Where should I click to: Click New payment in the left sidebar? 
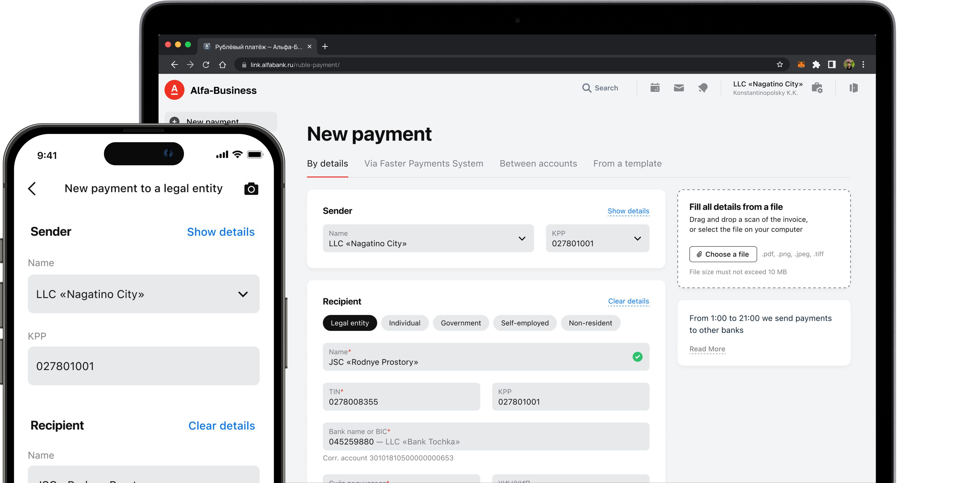221,121
